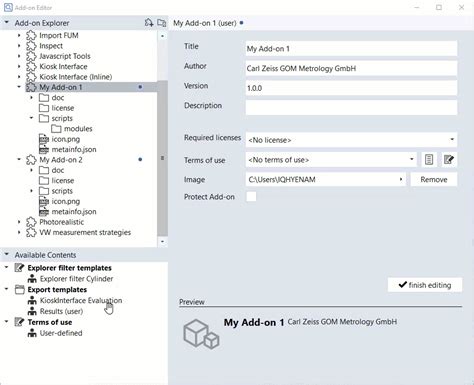Viewport: 474px width, 385px height.
Task: Collapse the Export templates group
Action: [6, 289]
